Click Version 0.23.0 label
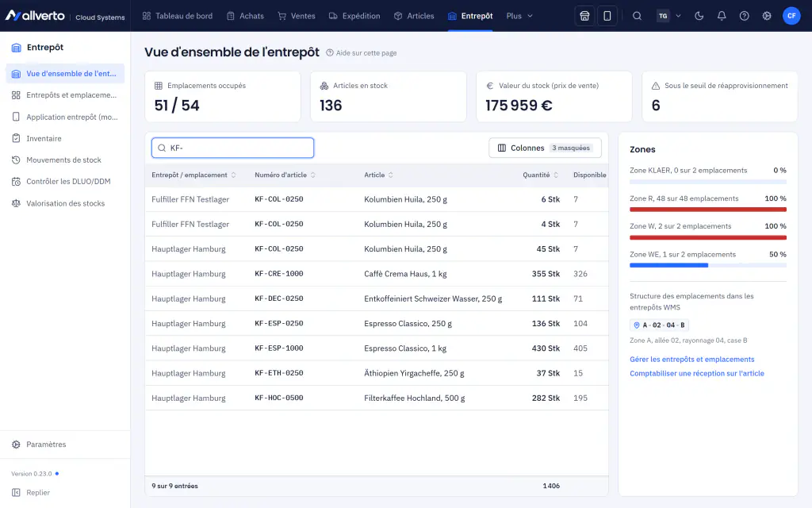Image resolution: width=812 pixels, height=508 pixels. [x=32, y=474]
